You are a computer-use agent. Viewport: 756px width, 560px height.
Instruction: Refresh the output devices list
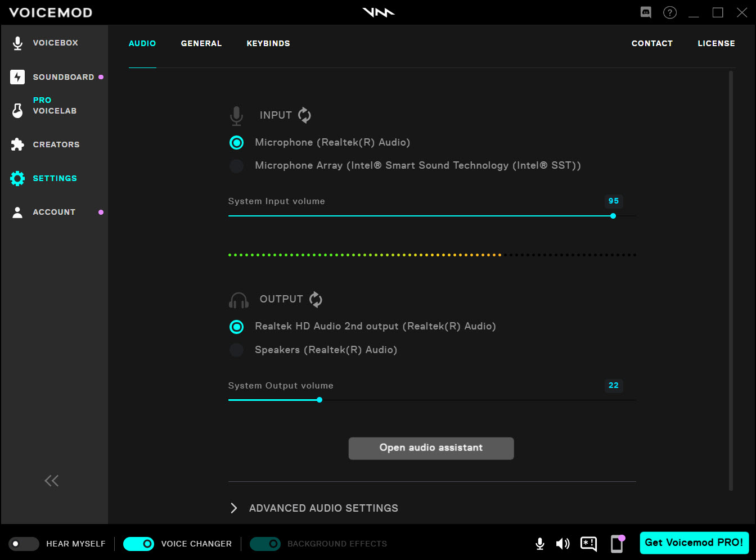click(316, 299)
